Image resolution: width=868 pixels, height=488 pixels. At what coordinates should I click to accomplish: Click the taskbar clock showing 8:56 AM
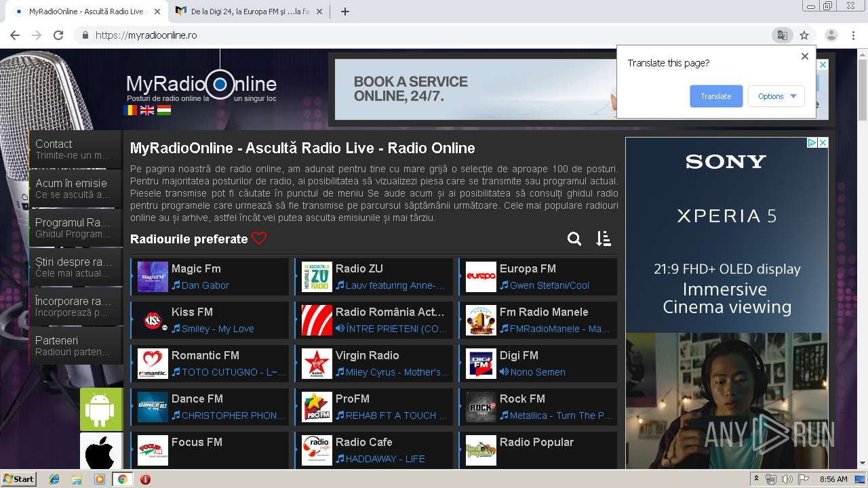(x=833, y=479)
